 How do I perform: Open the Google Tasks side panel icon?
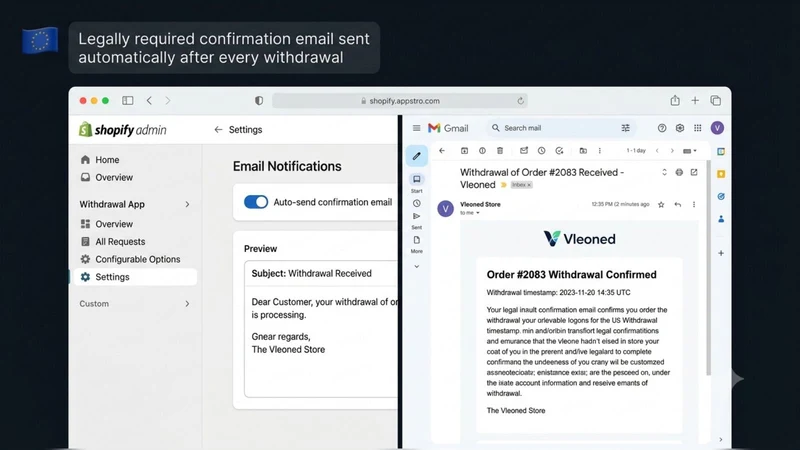pyautogui.click(x=721, y=196)
